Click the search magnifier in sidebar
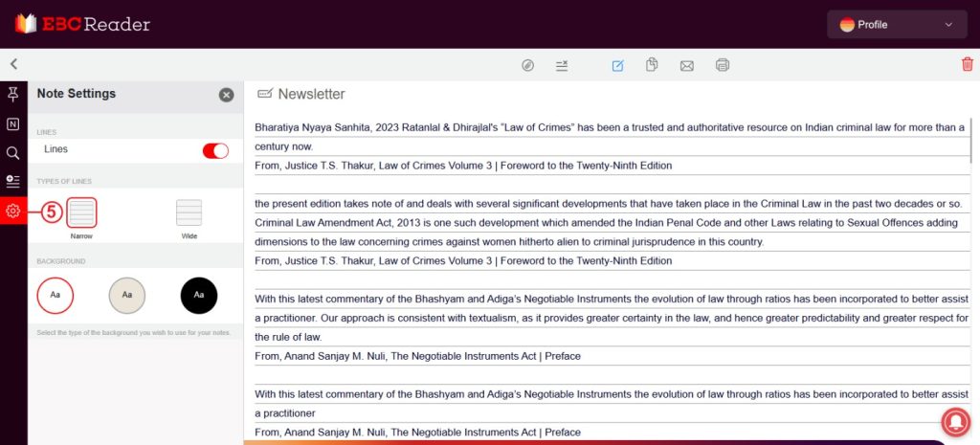 [x=13, y=153]
